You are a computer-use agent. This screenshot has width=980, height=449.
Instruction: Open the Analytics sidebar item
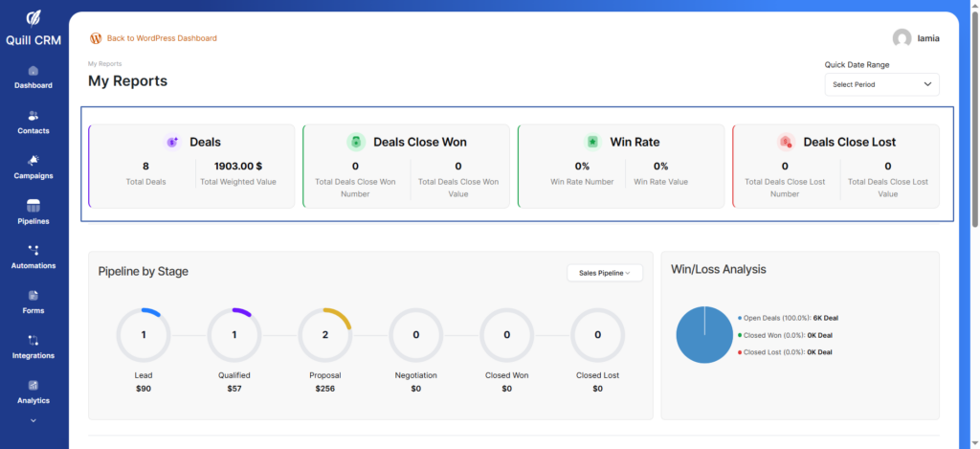[33, 385]
